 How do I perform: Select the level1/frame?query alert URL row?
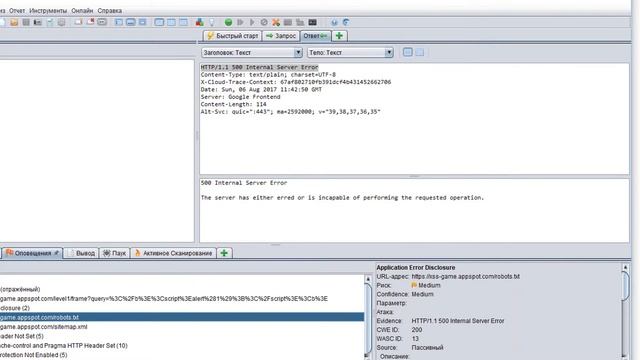pos(182,299)
